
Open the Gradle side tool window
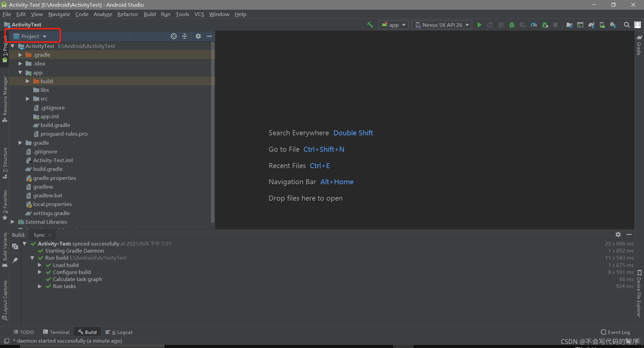click(639, 45)
